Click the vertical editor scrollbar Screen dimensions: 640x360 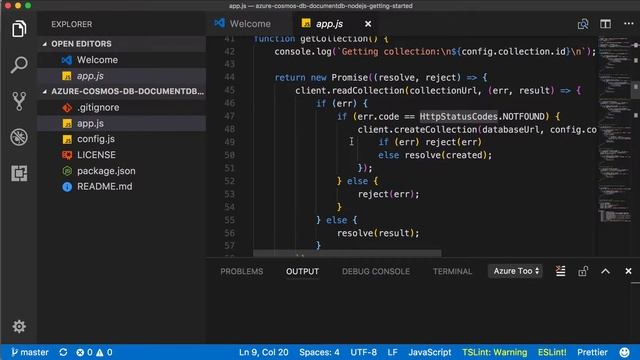[x=636, y=91]
